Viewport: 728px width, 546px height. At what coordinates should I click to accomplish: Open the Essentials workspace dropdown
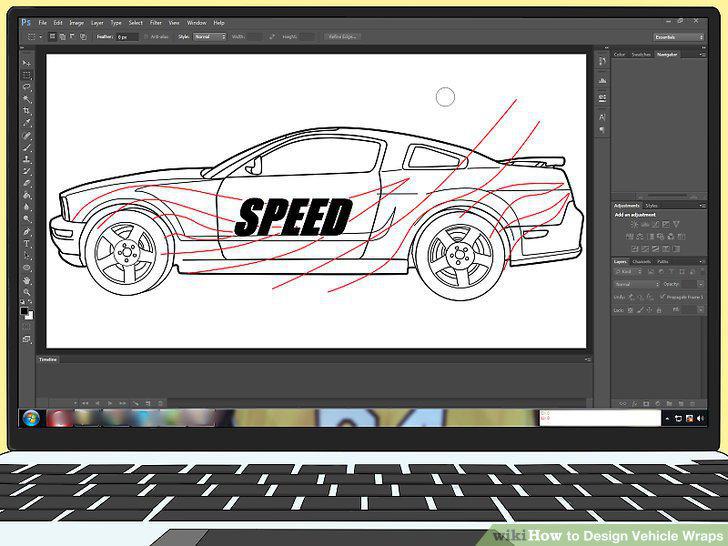click(x=678, y=37)
